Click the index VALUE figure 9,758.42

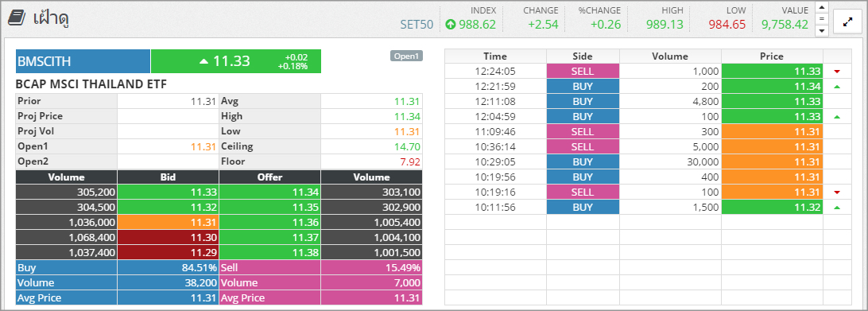click(785, 25)
